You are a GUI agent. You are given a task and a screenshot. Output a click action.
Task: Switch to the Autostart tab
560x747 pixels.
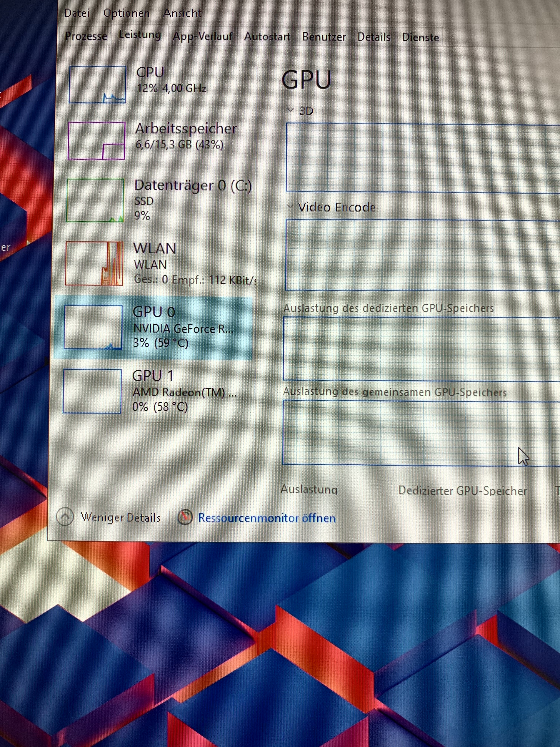click(x=267, y=36)
